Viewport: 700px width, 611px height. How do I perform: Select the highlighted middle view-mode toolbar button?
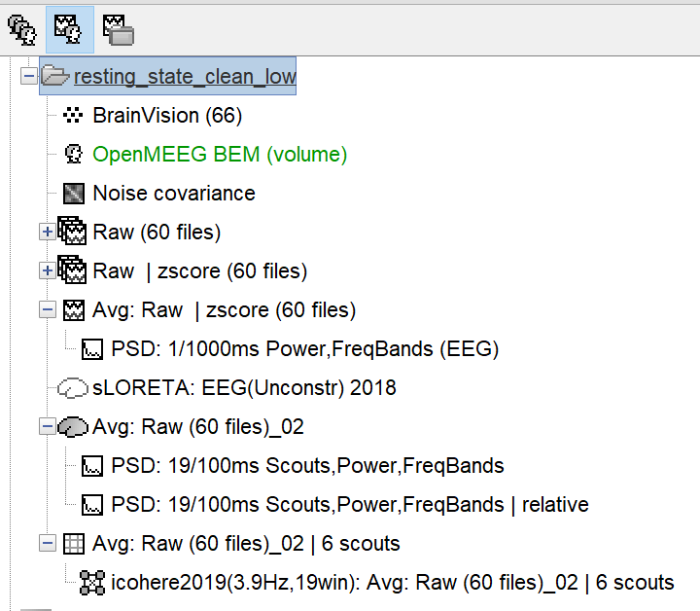point(69,29)
